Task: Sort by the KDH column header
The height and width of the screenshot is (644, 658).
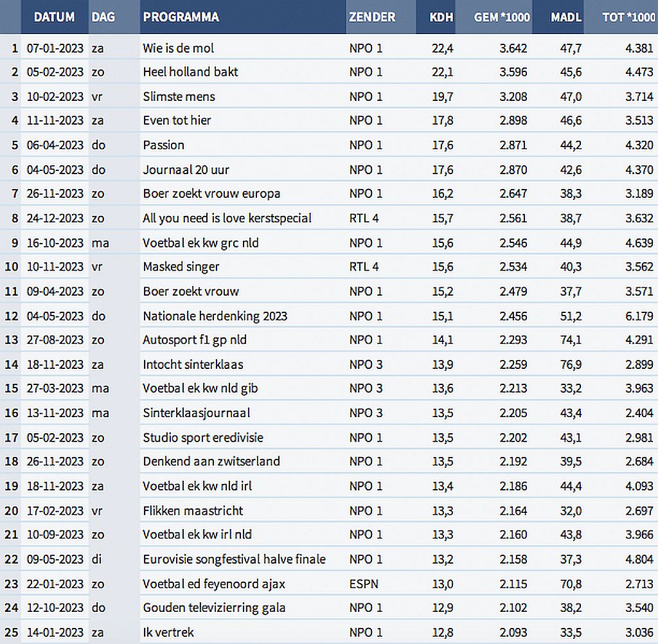Action: click(x=441, y=17)
